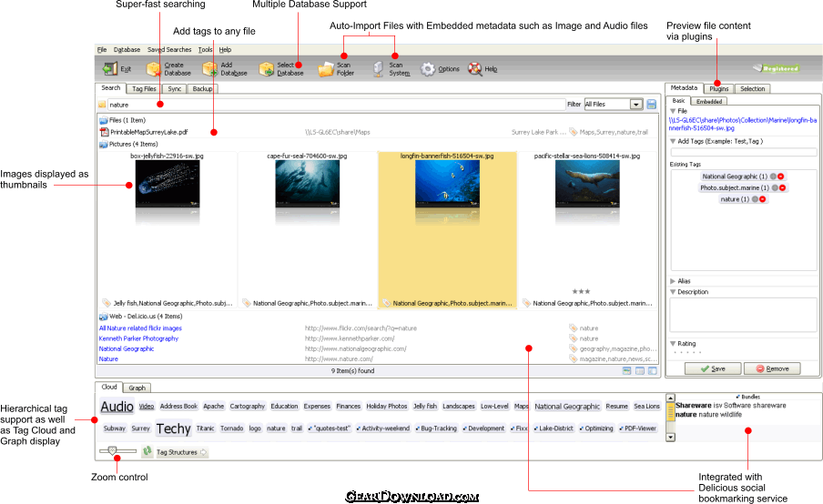Select the Audio tag in the cloud
Image resolution: width=823 pixels, height=504 pixels.
pos(117,407)
